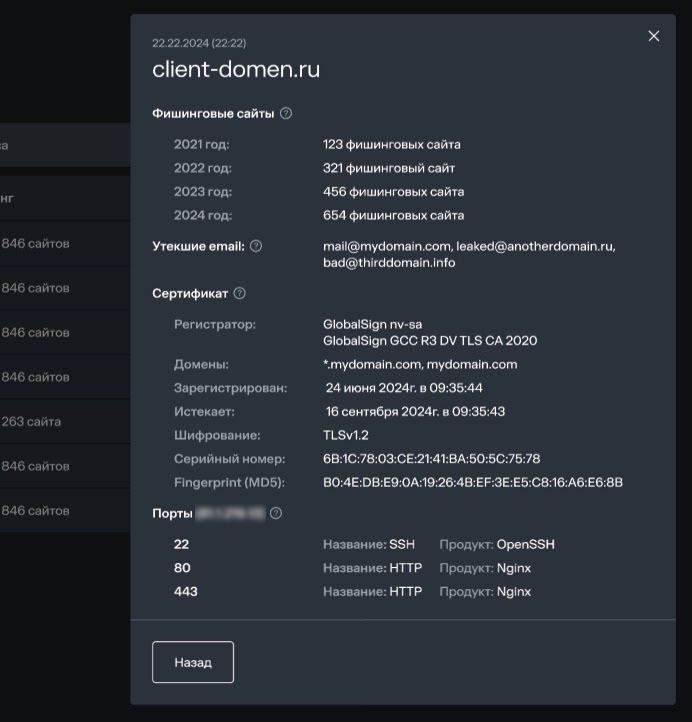Click help icon beside Фишинговые сайты
Viewport: 692px width, 722px height.
(x=286, y=114)
